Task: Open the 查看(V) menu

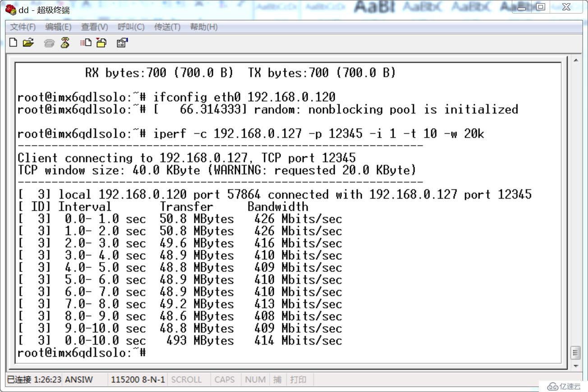Action: 95,27
